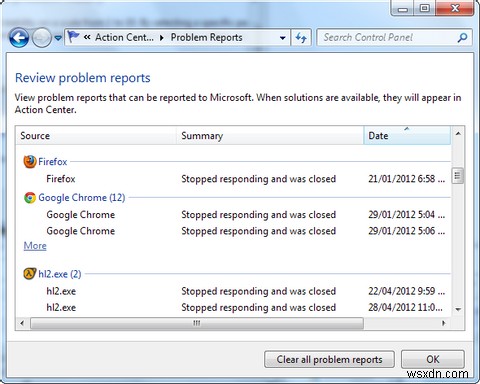Close the Problem Reports window
Viewport: 480px width, 384px height.
455,8
